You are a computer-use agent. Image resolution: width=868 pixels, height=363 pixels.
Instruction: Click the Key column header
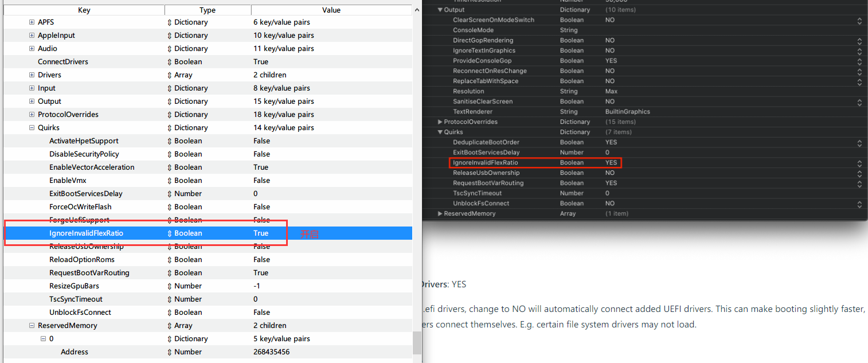click(84, 10)
